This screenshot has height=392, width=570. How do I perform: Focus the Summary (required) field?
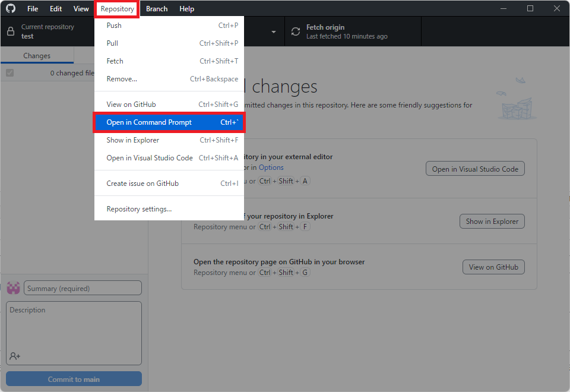click(x=83, y=288)
